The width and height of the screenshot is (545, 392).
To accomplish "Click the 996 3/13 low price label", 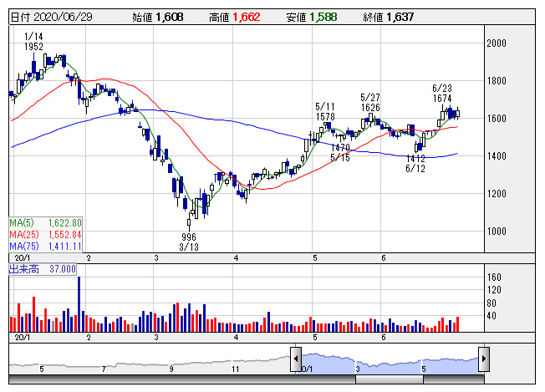I will 189,242.
